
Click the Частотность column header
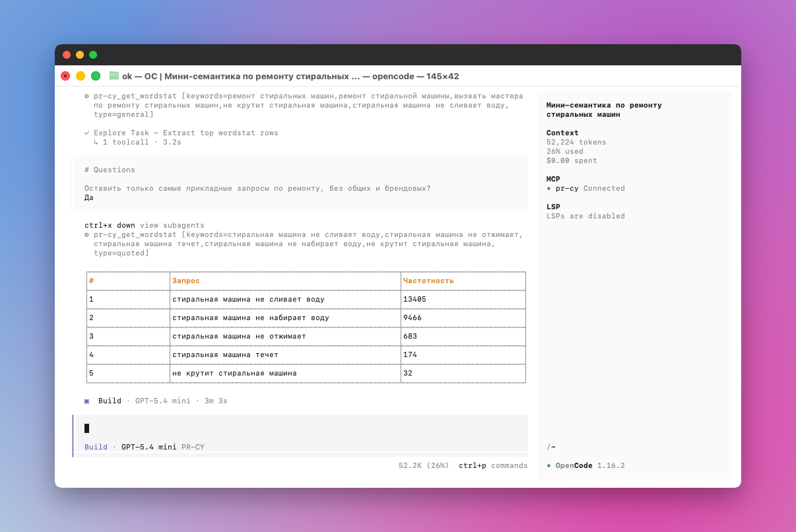click(428, 281)
